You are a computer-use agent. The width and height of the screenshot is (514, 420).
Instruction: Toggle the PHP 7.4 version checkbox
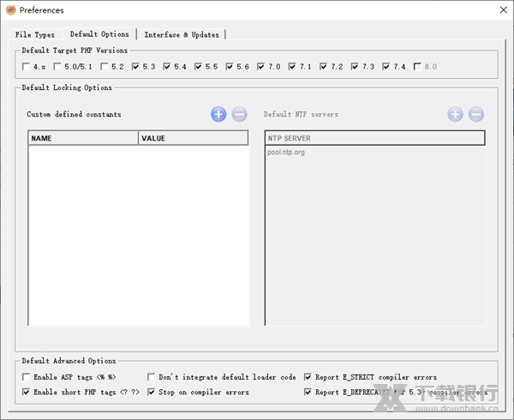point(386,67)
